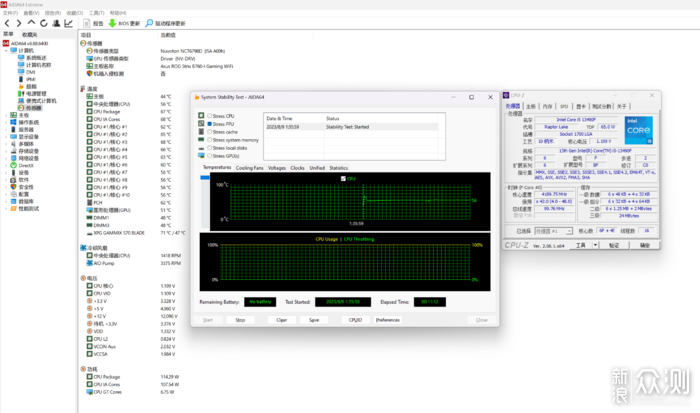Screen dimensions: 700x413
Task: Click the CPUID button in Stability Test
Action: coord(355,320)
